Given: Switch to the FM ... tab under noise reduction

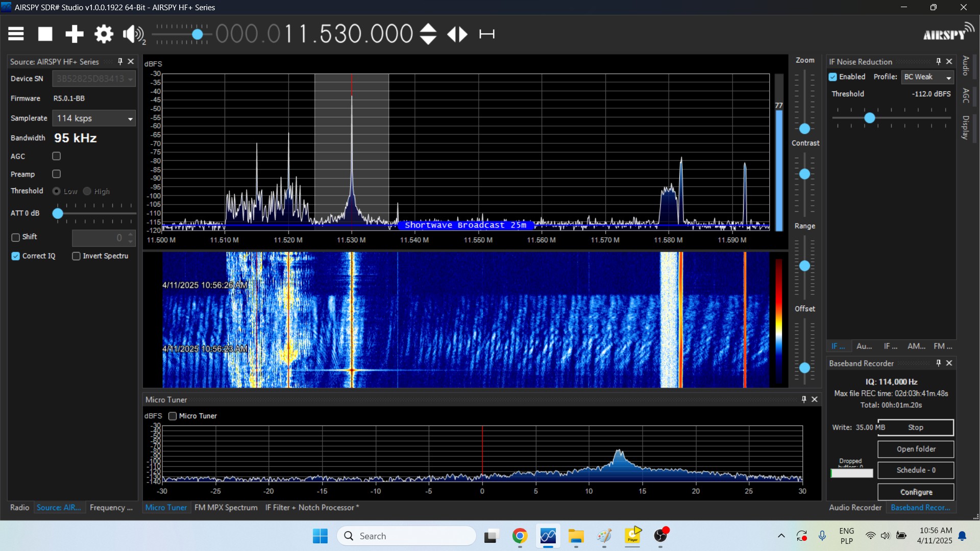Looking at the screenshot, I should click(x=943, y=346).
